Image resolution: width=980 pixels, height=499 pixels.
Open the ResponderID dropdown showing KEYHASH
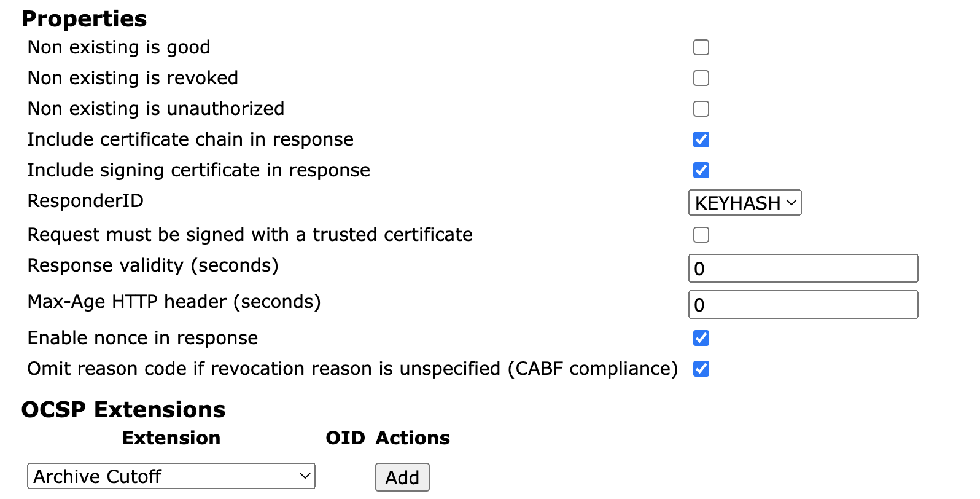[744, 203]
